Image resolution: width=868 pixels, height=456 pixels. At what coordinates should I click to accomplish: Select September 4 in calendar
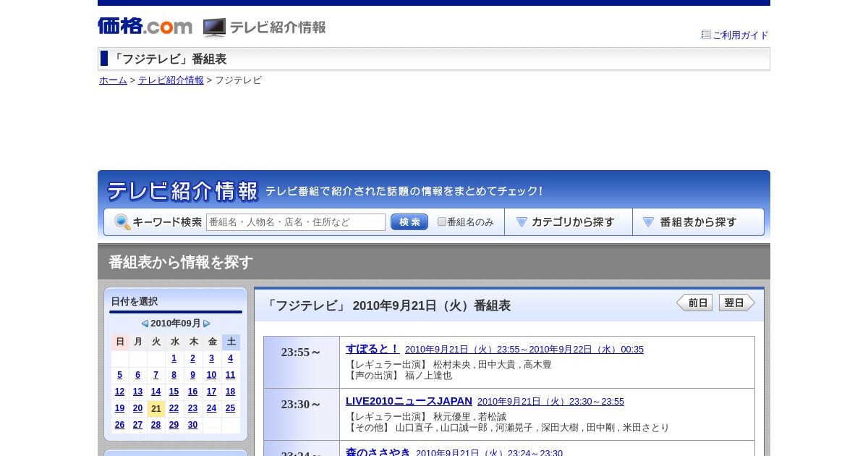(231, 358)
